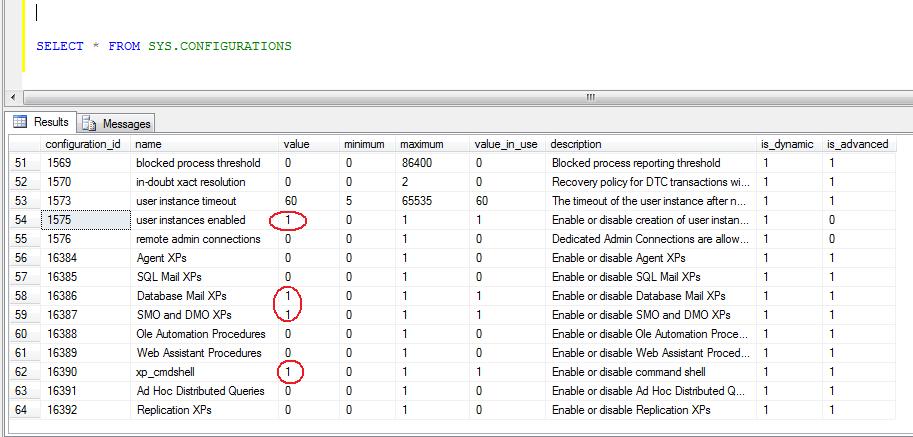Click the value cell of Database Mail XPs
This screenshot has height=437, width=913.
coord(309,296)
